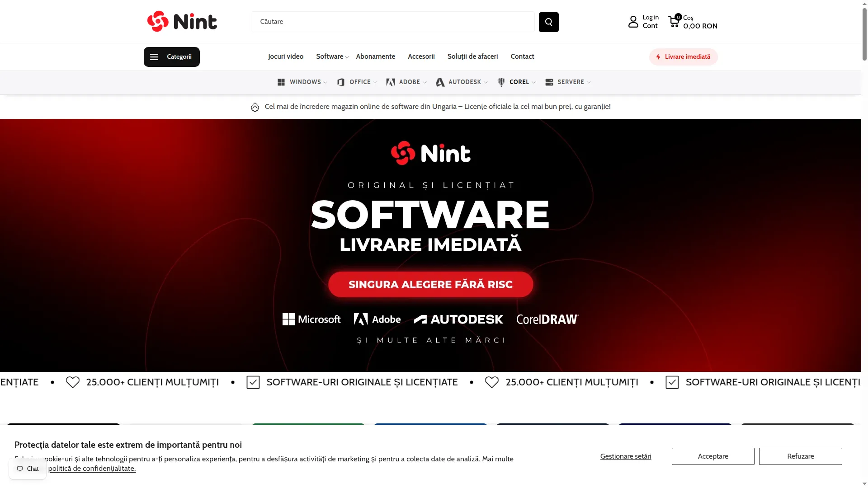Click the Coș 0,00 RON cart total
This screenshot has height=488, width=868.
click(x=700, y=22)
